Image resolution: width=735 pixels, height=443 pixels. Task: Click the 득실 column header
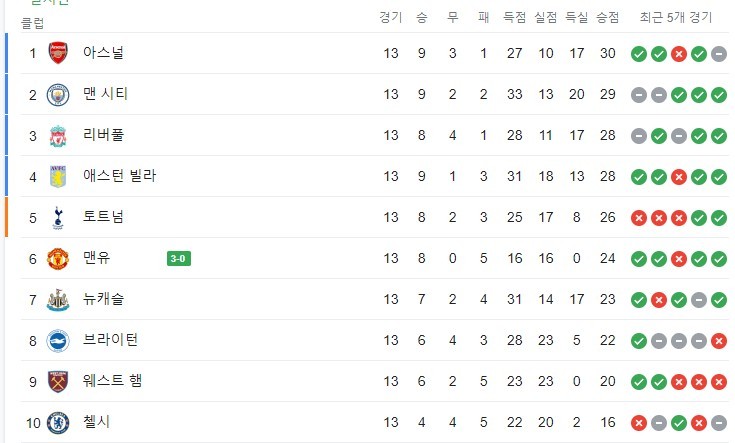coord(576,17)
